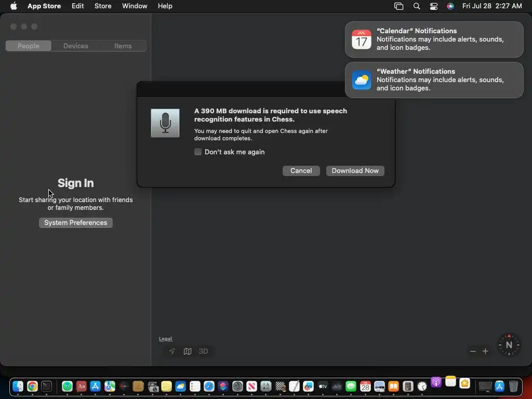Open Freeform from the Dock
532x399 pixels.
(x=308, y=386)
